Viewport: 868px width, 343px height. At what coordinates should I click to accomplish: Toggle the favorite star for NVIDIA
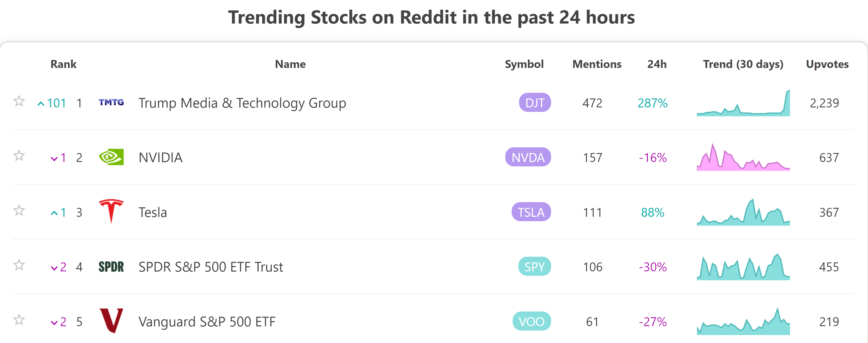pyautogui.click(x=19, y=156)
